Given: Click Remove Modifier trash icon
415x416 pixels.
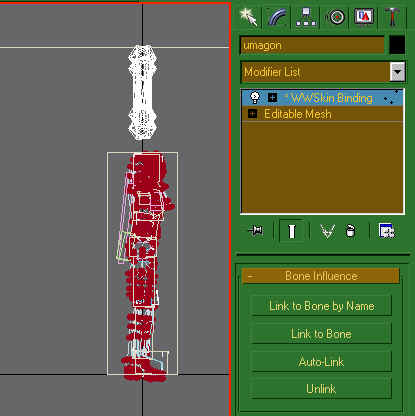Looking at the screenshot, I should (350, 231).
